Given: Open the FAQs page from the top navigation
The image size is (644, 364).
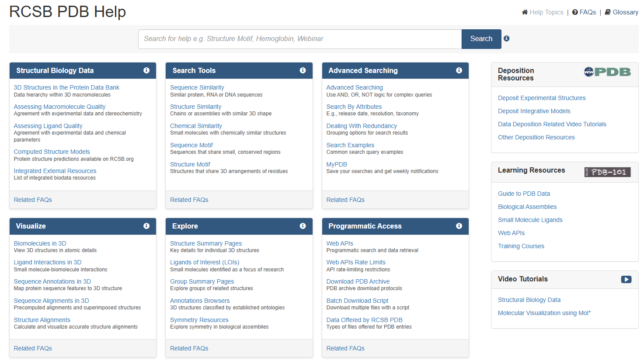Looking at the screenshot, I should point(584,12).
